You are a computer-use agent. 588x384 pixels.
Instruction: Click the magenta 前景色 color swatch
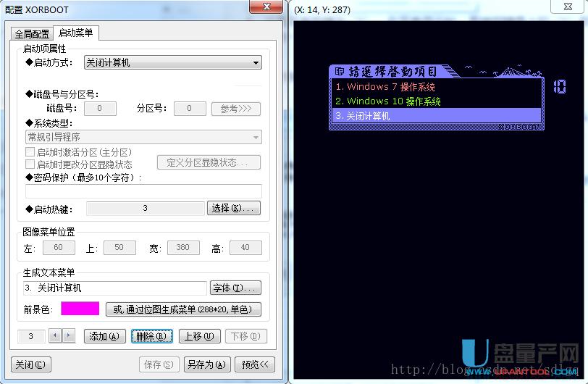[x=80, y=309]
